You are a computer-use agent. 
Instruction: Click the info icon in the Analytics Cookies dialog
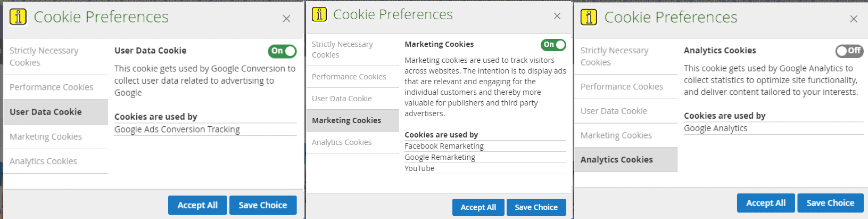click(x=589, y=18)
